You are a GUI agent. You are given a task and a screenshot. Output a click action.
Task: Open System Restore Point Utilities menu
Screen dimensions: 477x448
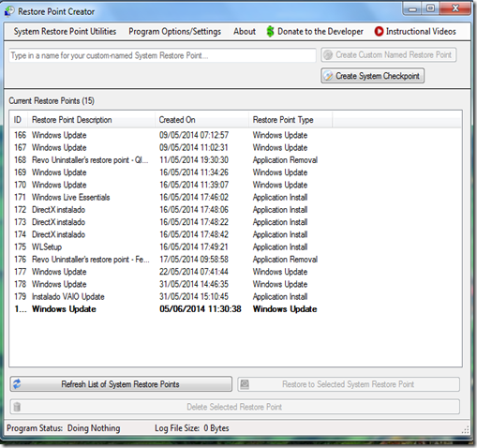tap(65, 32)
